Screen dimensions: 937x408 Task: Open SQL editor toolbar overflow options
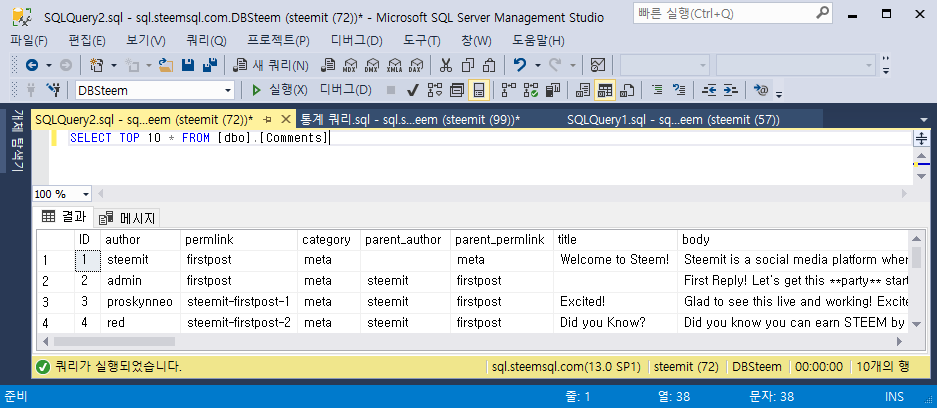779,93
